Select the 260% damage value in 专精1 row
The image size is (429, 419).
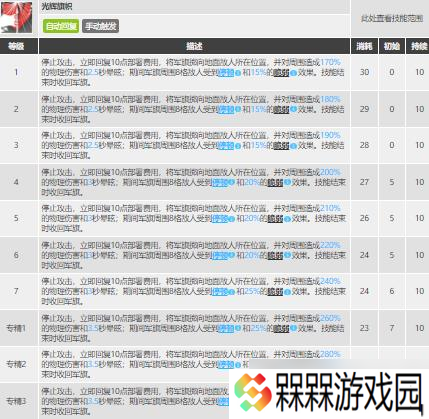coord(330,318)
